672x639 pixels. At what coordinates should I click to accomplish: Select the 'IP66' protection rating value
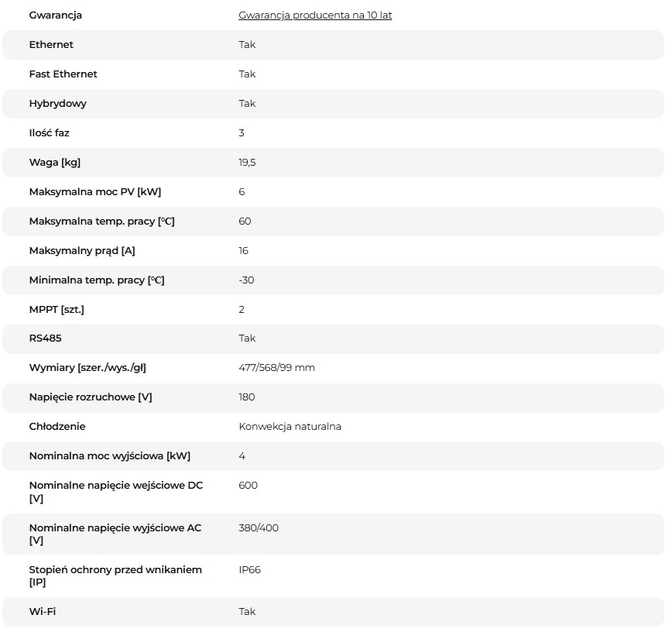249,570
